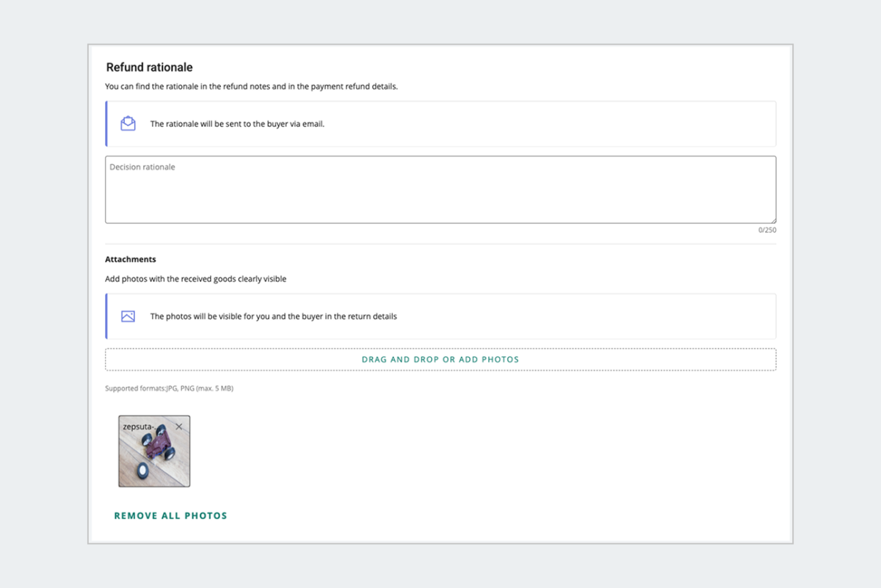Viewport: 881px width, 588px height.
Task: Click REMOVE ALL PHOTOS
Action: tap(170, 515)
